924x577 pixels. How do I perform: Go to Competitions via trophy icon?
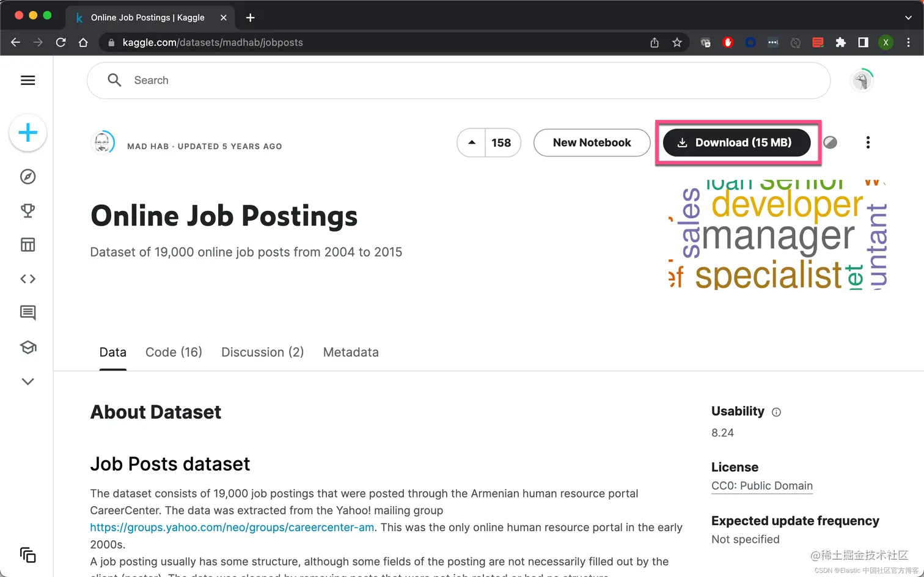(28, 211)
